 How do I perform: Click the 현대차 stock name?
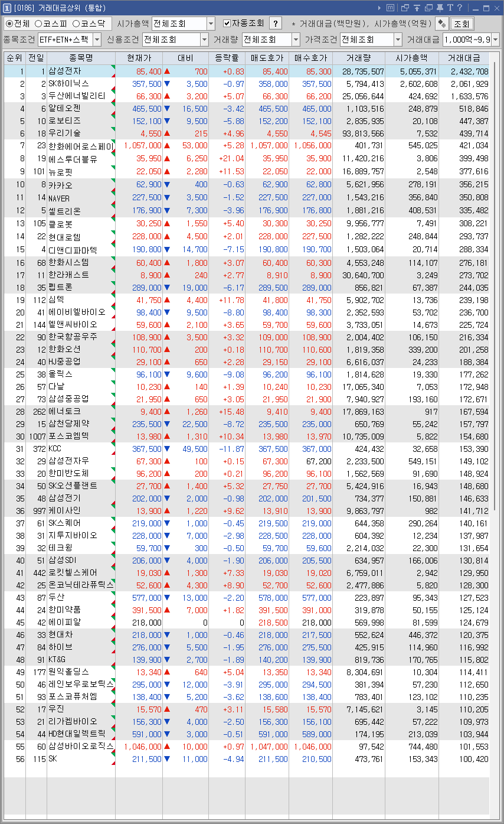click(x=61, y=634)
